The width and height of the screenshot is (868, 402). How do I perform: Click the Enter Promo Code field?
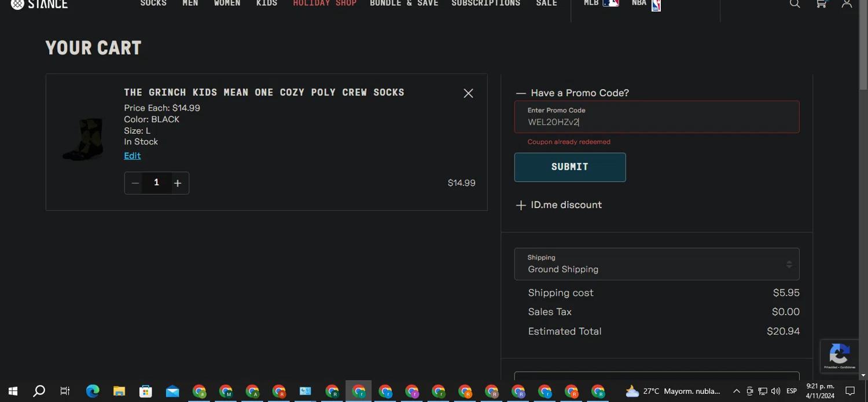pyautogui.click(x=657, y=117)
